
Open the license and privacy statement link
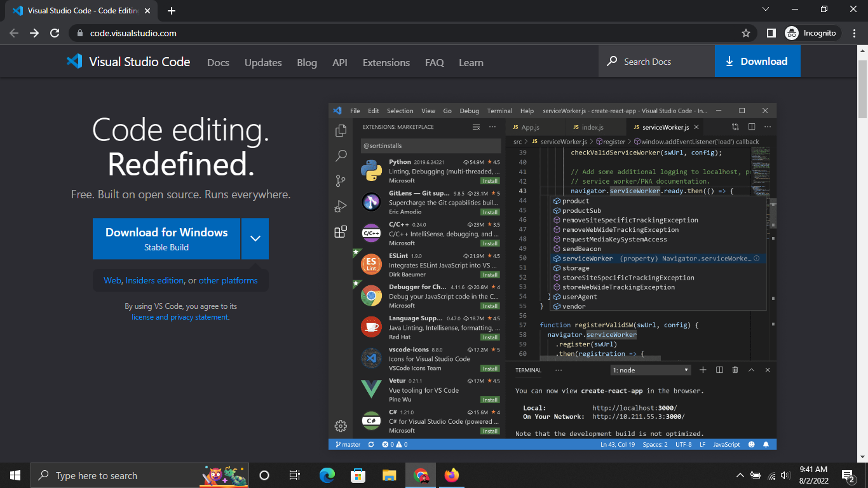[x=180, y=317]
